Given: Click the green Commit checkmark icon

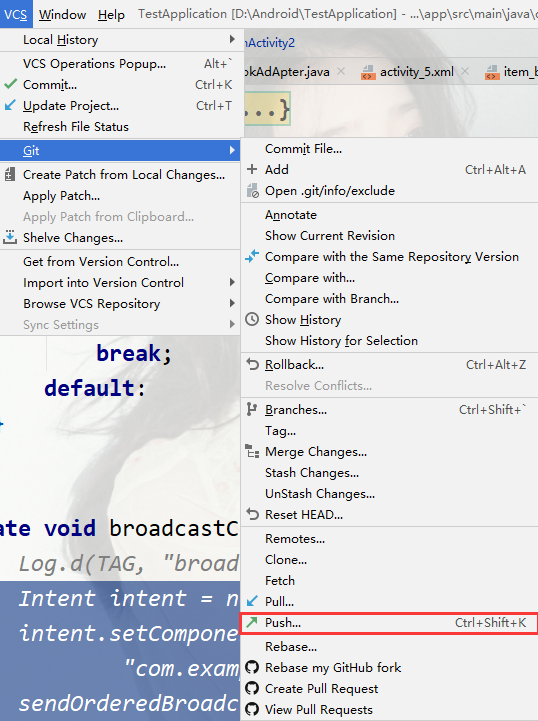Looking at the screenshot, I should tap(10, 84).
